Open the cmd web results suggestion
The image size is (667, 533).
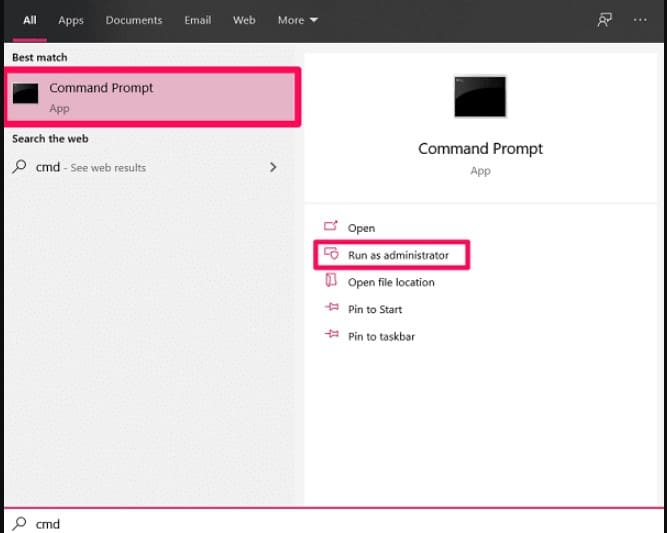point(145,167)
